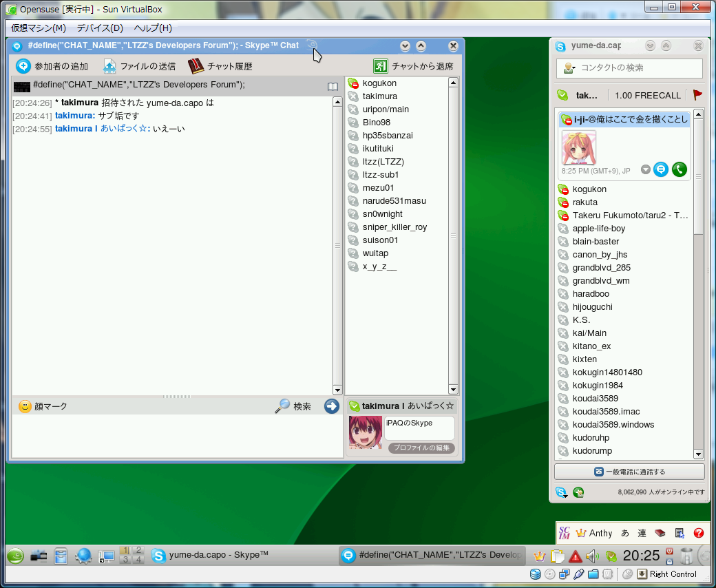Click the open-book icon beside chat topic
Viewport: 716px width, 588px height.
point(333,86)
